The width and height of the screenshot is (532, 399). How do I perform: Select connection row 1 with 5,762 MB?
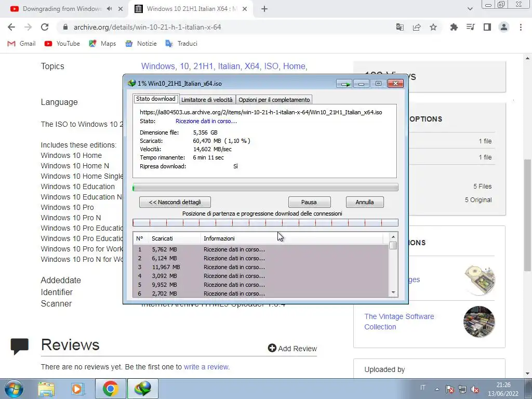(261, 249)
